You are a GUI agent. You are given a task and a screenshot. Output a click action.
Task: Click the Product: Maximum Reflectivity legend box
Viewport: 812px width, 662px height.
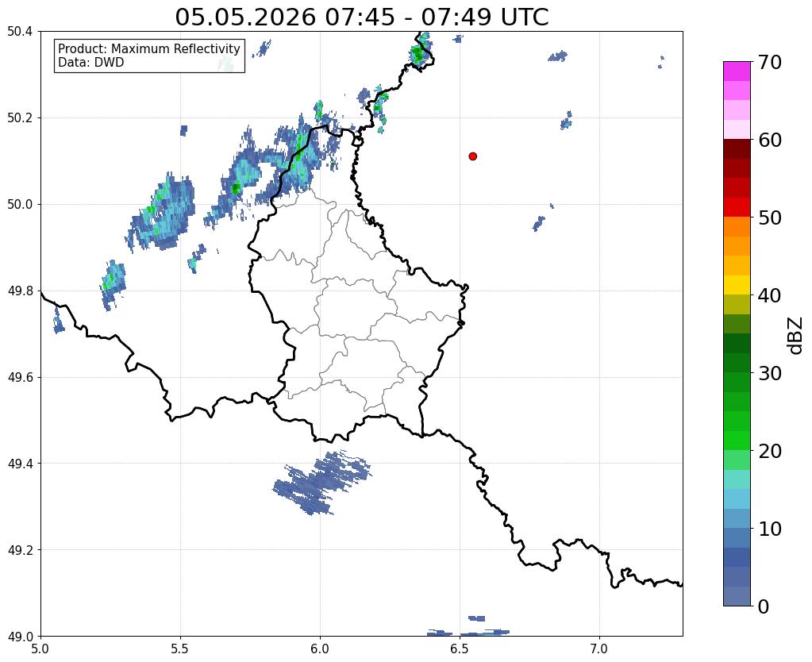(x=149, y=56)
